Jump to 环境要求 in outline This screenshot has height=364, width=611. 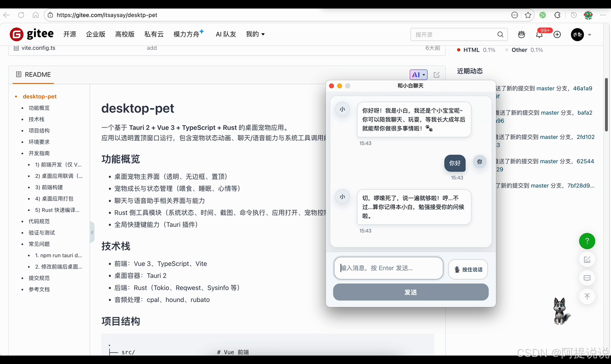(39, 142)
